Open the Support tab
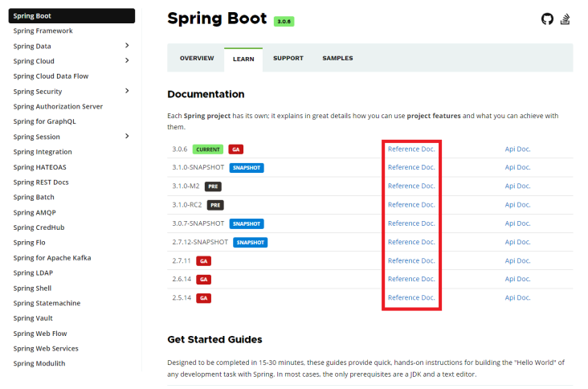 pyautogui.click(x=288, y=58)
